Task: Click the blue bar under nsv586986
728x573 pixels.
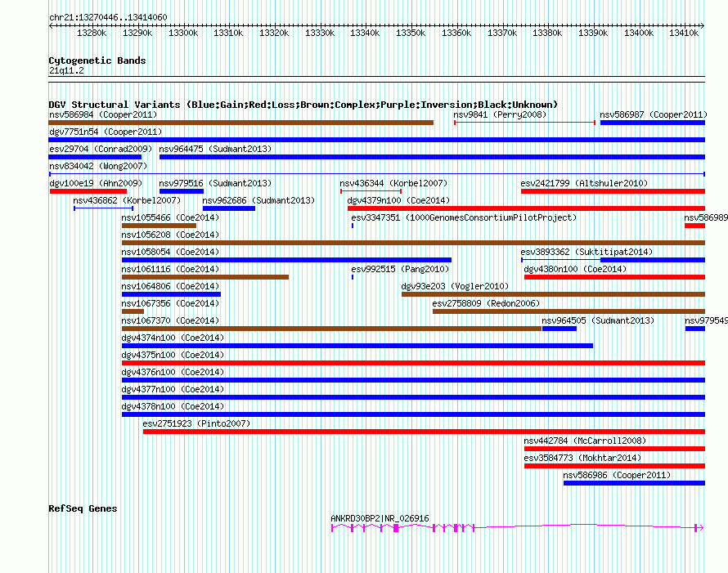Action: (634, 483)
